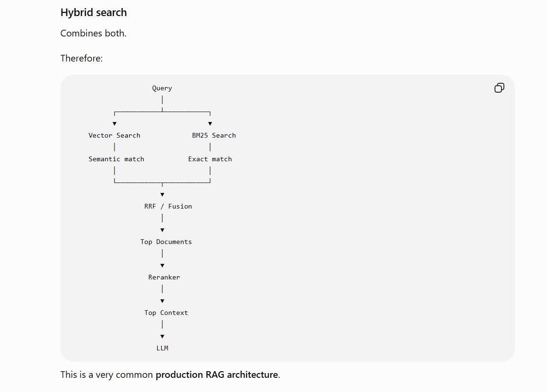Select the Top Documents step
The image size is (547, 392).
click(166, 242)
